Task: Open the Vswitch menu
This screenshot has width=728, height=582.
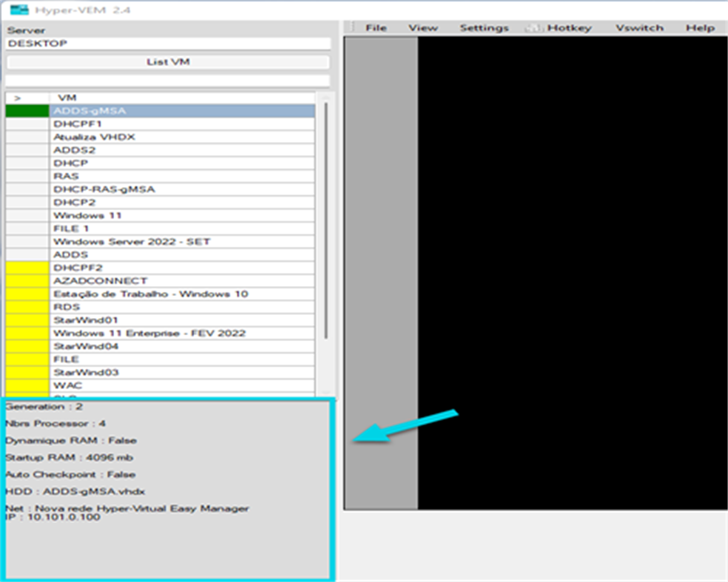Action: point(639,28)
